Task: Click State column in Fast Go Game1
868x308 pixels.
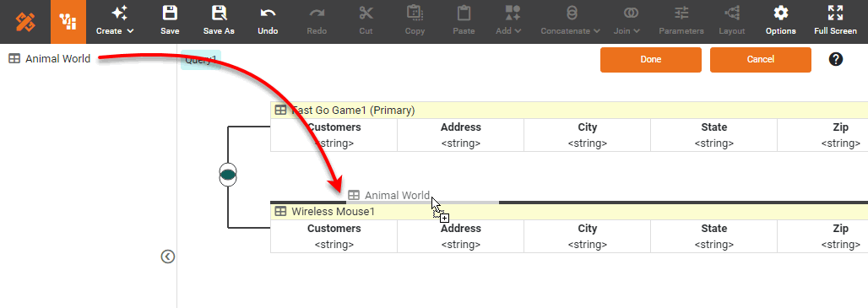Action: tap(714, 135)
